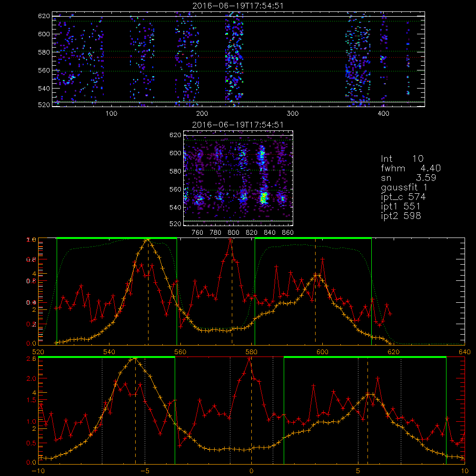Screen dimensions: 476x476
Task: Click the 640 x-axis label of profile plot
Action: coord(465,352)
